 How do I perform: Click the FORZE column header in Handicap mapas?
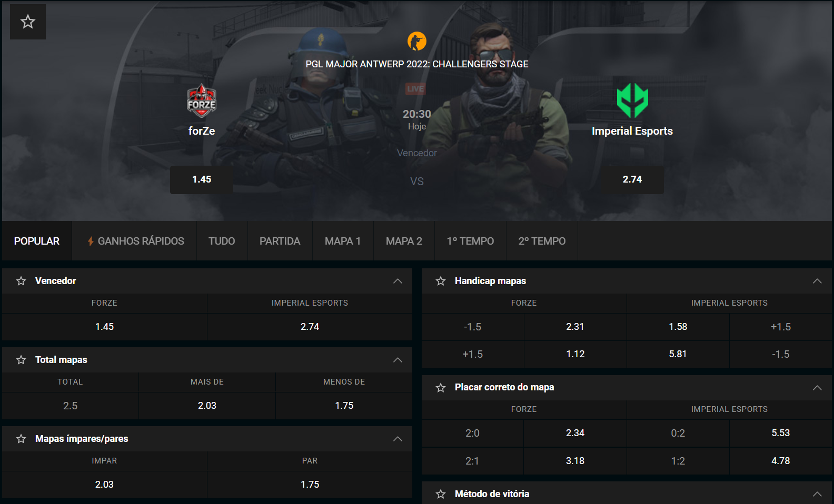pyautogui.click(x=524, y=303)
